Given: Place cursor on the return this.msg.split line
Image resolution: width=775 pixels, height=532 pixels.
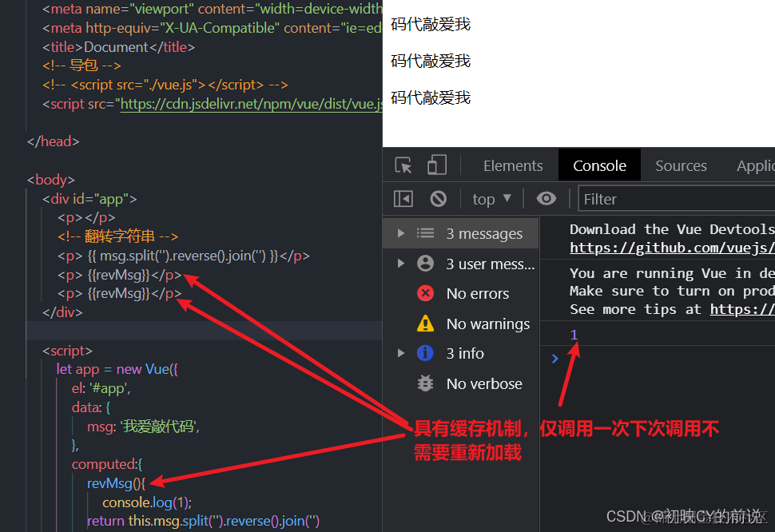Looking at the screenshot, I should coord(203,521).
